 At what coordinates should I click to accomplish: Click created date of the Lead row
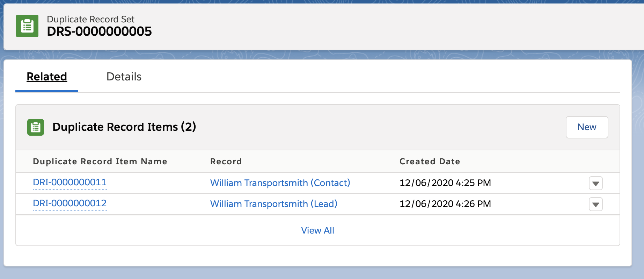tap(445, 204)
